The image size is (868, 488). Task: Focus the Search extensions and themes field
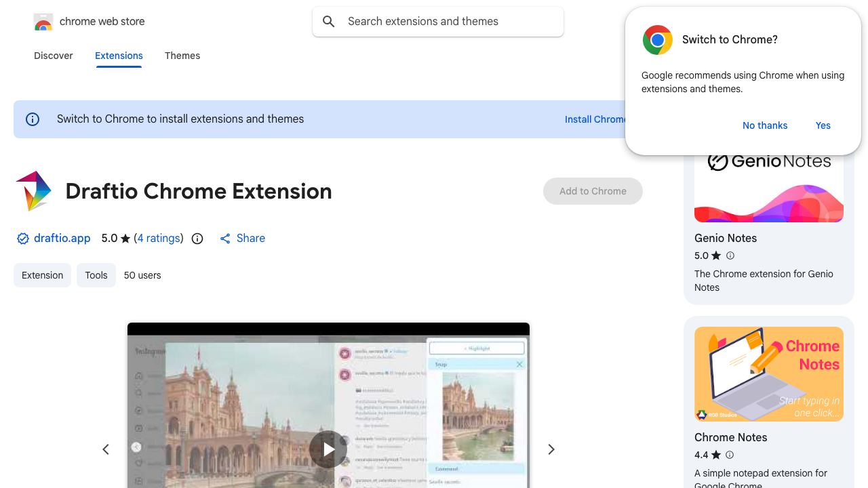438,22
